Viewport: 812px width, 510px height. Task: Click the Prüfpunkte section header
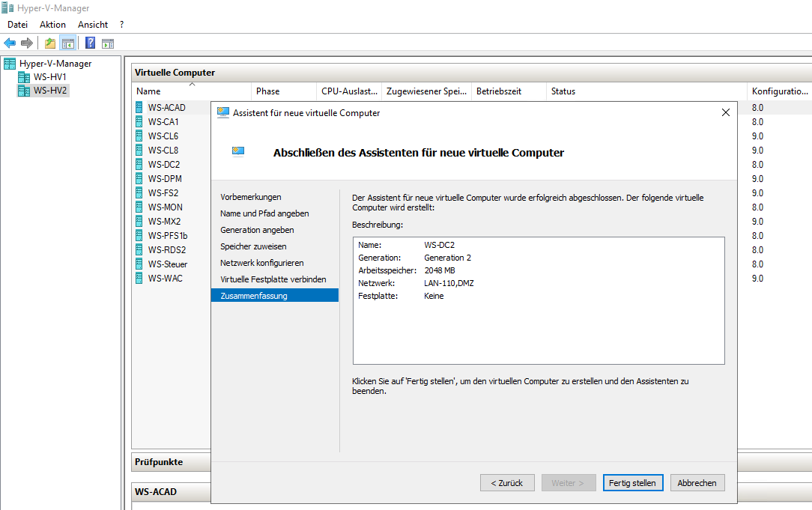pos(159,462)
